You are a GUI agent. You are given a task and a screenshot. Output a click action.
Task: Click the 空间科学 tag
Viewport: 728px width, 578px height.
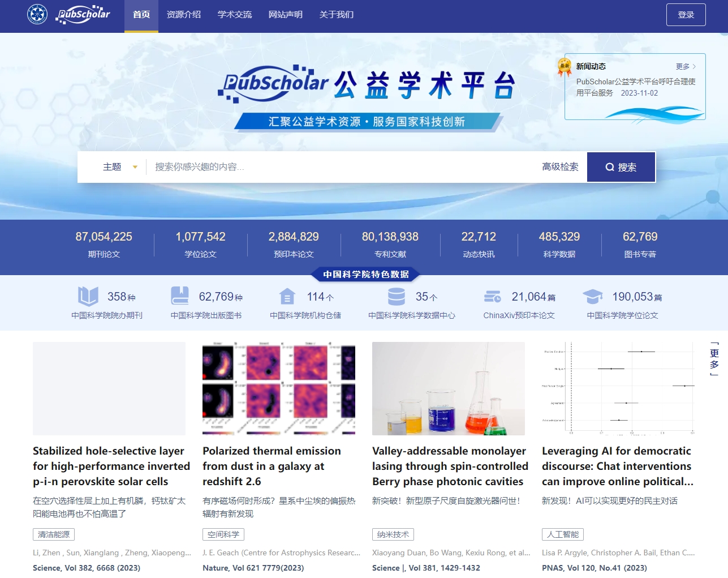click(x=223, y=534)
